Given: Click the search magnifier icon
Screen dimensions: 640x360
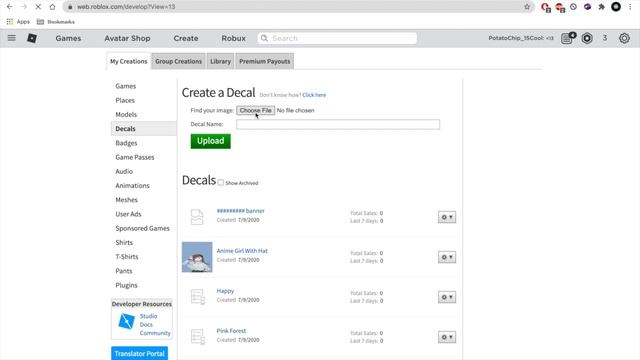Looking at the screenshot, I should coord(264,38).
